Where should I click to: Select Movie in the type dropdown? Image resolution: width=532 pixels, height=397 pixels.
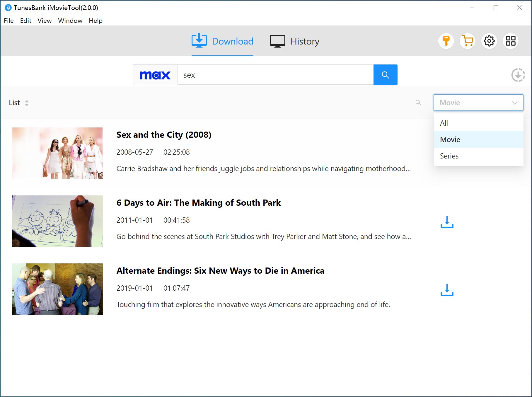[x=478, y=139]
